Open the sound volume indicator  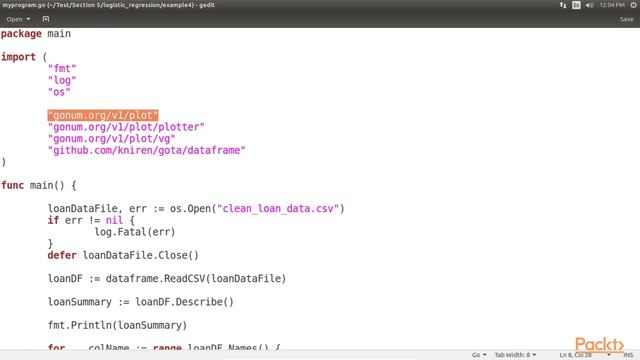click(589, 5)
